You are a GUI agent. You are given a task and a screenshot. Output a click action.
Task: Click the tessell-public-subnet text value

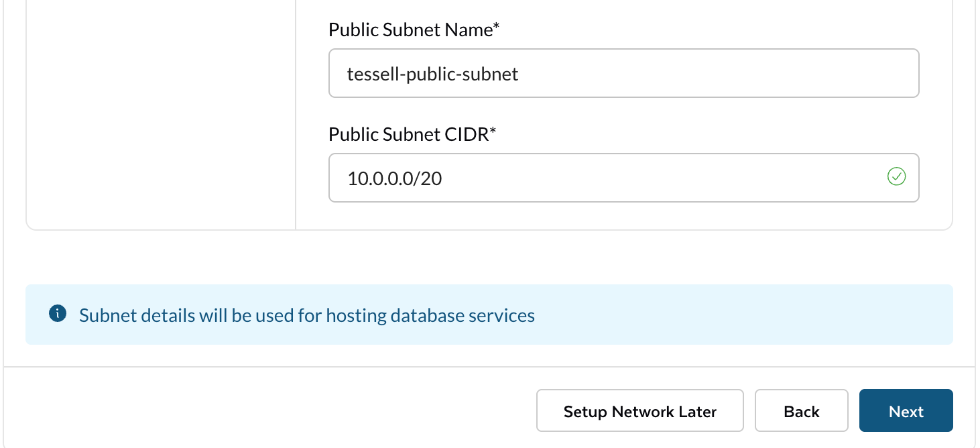pos(432,74)
